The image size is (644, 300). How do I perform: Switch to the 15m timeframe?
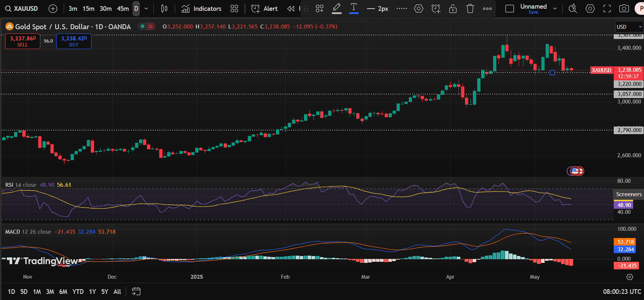[89, 9]
